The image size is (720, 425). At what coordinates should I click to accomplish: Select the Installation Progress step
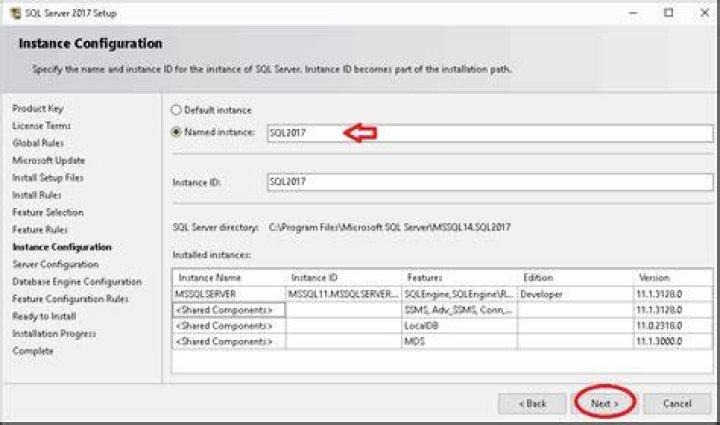(54, 334)
